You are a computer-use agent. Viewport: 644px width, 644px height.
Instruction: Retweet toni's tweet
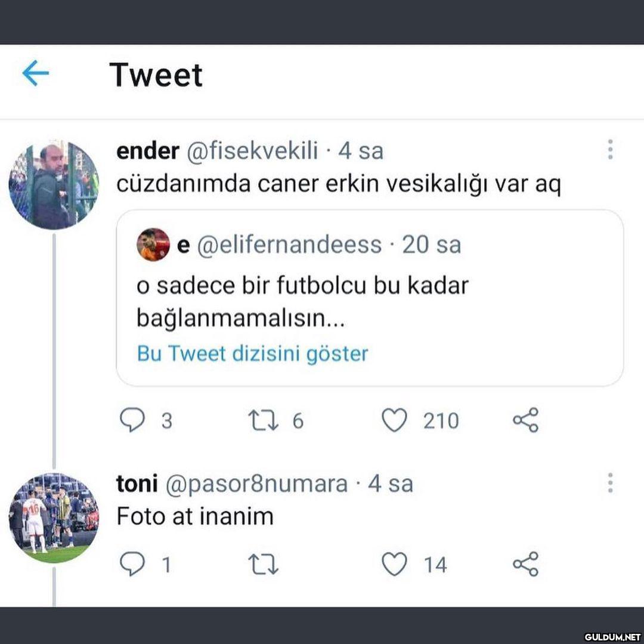tap(263, 564)
